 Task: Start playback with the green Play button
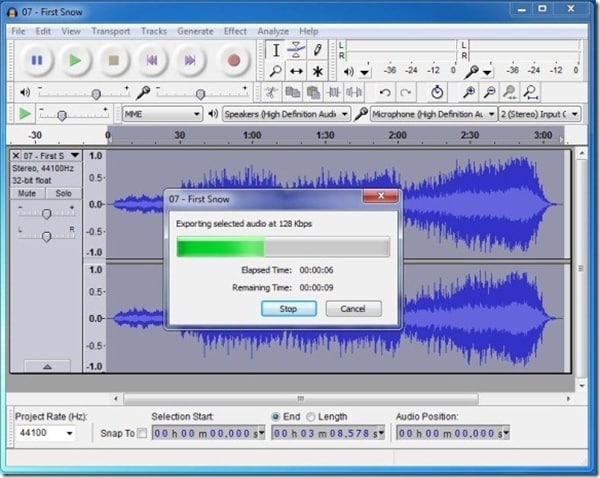pyautogui.click(x=75, y=60)
